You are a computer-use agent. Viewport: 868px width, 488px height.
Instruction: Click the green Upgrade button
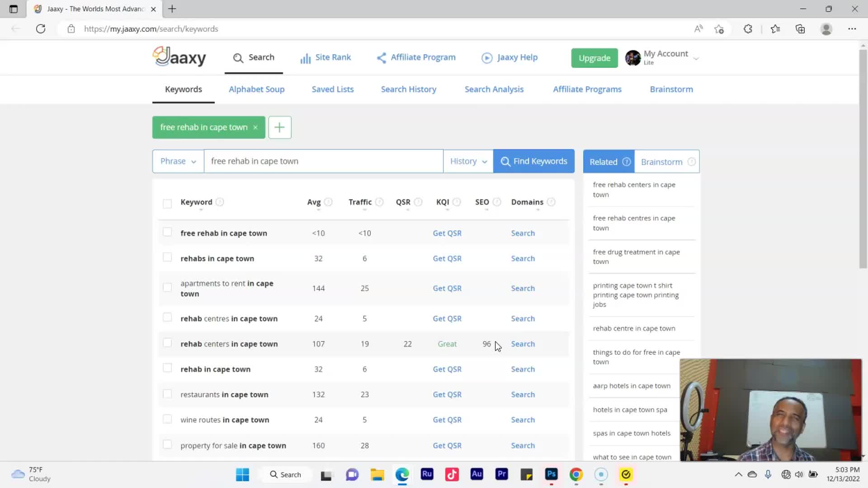[594, 58]
